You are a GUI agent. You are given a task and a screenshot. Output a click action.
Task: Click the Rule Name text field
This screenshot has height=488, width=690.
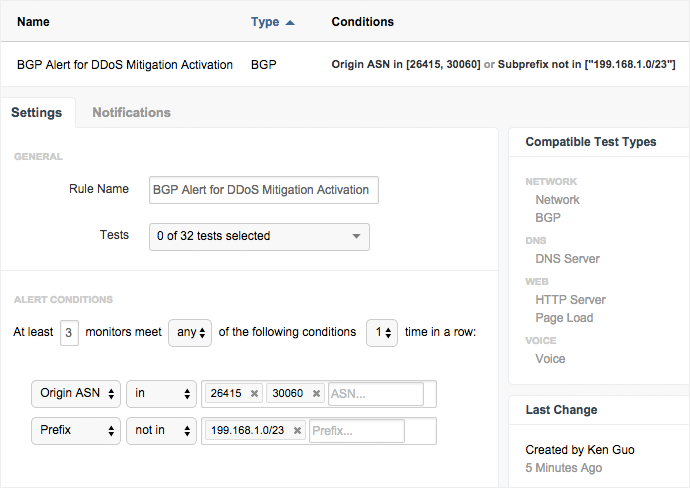click(x=263, y=189)
